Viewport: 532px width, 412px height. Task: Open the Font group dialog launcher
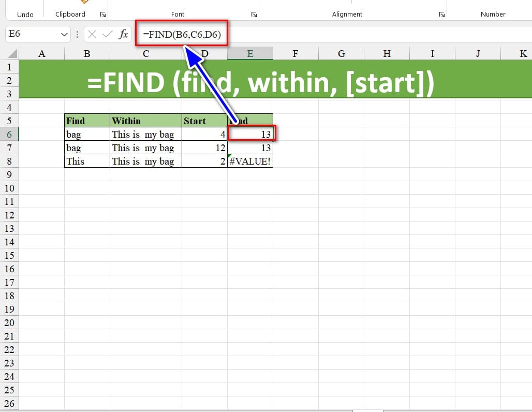[254, 15]
